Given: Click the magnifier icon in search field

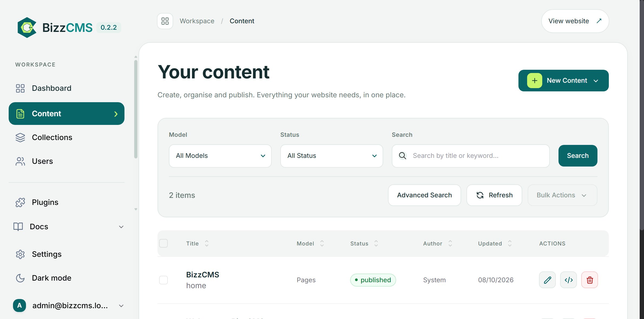Looking at the screenshot, I should click(x=402, y=156).
